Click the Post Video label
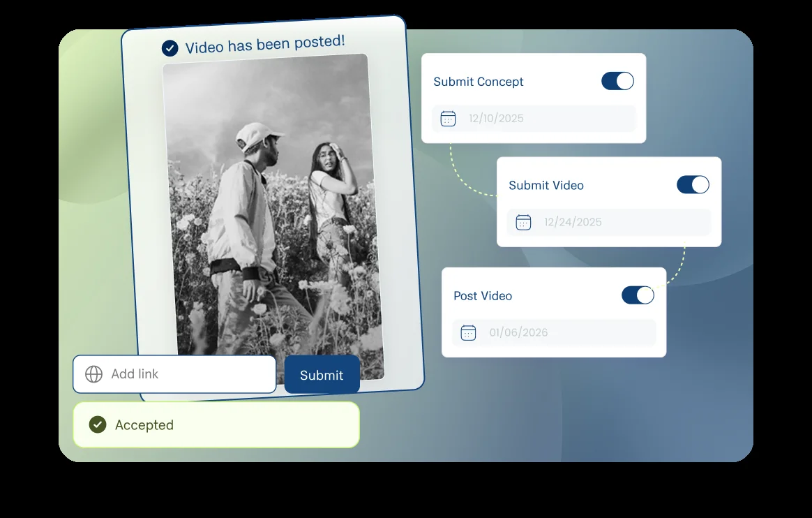This screenshot has height=518, width=812. [x=483, y=296]
